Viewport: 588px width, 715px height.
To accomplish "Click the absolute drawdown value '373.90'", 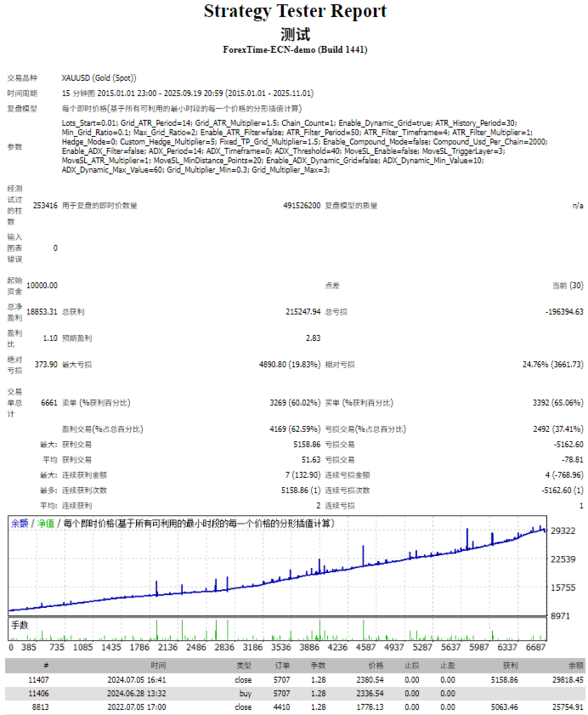I will point(46,365).
